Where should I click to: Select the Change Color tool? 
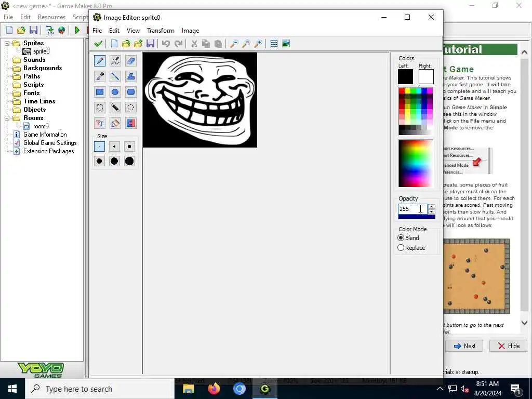pos(130,123)
